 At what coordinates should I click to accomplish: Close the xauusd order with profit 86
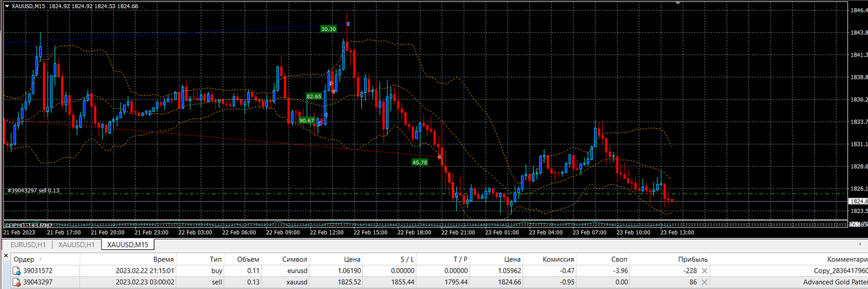[x=704, y=282]
